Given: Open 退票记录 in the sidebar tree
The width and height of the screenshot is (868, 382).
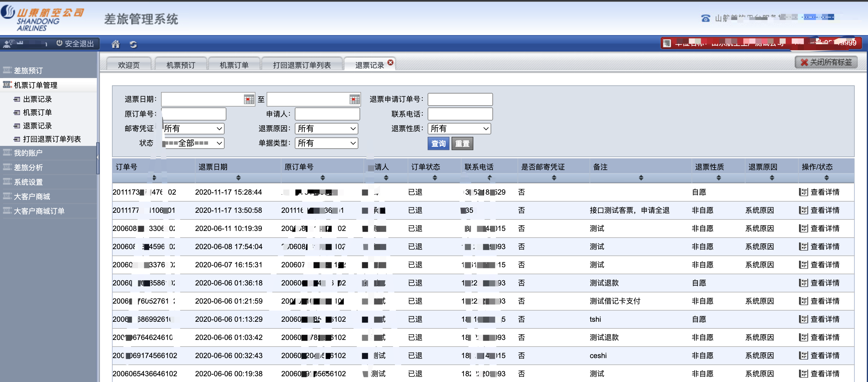Looking at the screenshot, I should [37, 126].
